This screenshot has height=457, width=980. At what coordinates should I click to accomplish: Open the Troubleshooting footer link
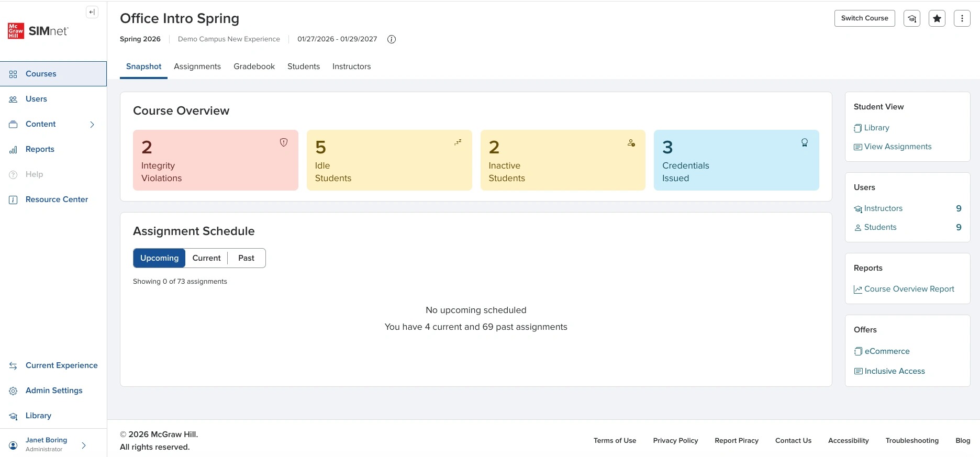pyautogui.click(x=912, y=441)
